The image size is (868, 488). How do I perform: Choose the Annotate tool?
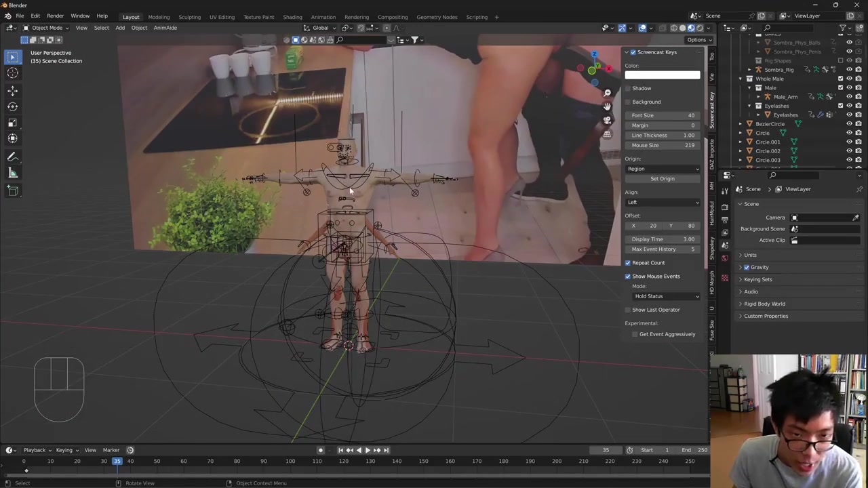pos(12,157)
